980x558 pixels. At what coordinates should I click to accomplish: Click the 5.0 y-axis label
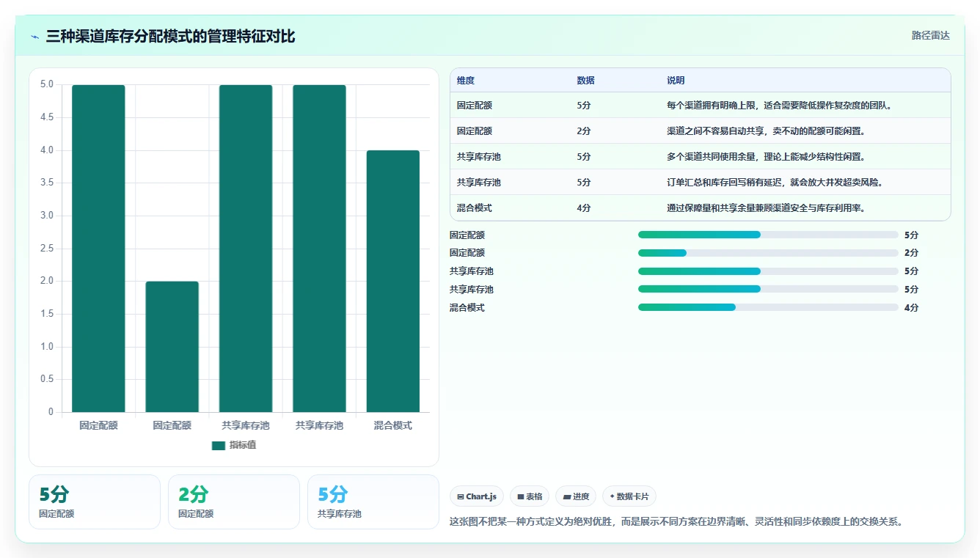pyautogui.click(x=47, y=84)
